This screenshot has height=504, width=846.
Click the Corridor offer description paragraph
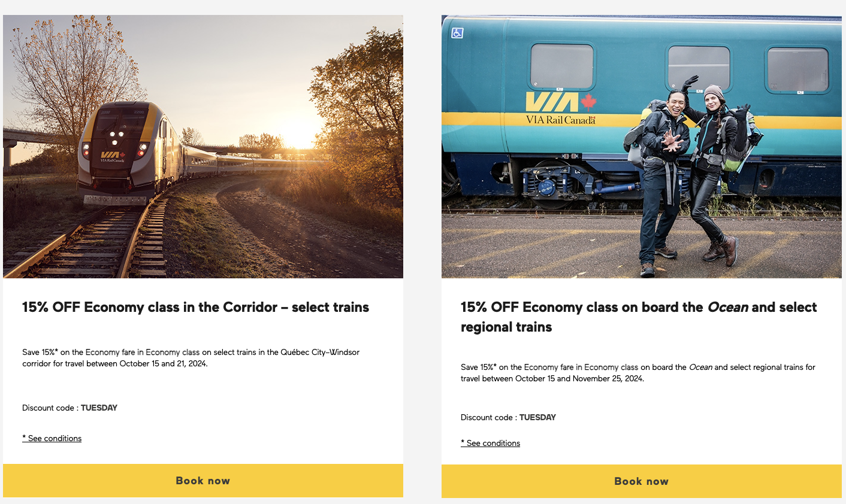[x=191, y=357]
